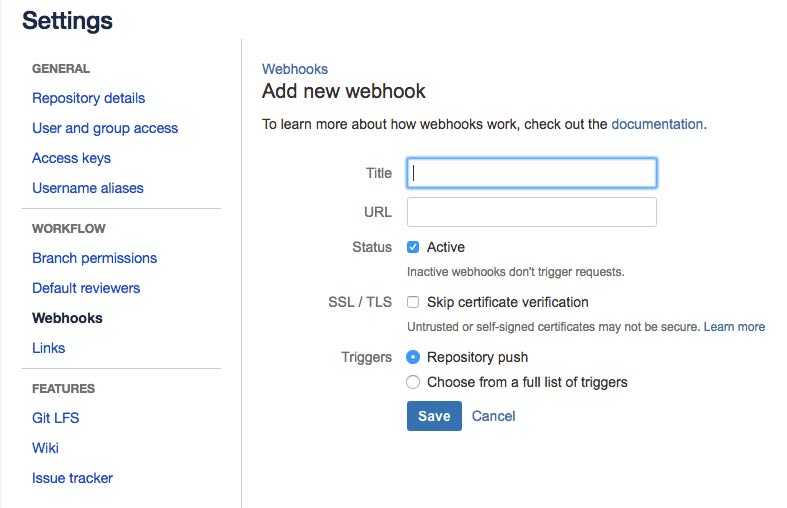The height and width of the screenshot is (508, 787).
Task: Open Repository details settings
Action: 88,98
